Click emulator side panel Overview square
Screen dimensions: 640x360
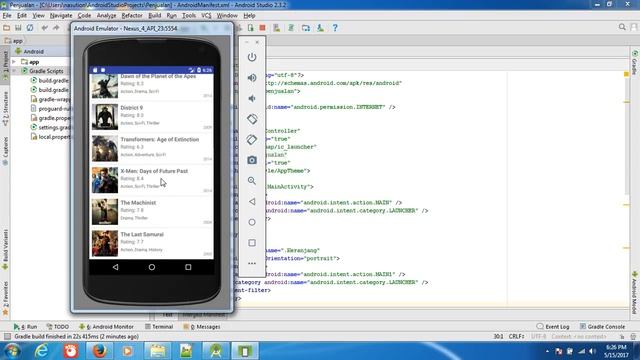[x=252, y=243]
